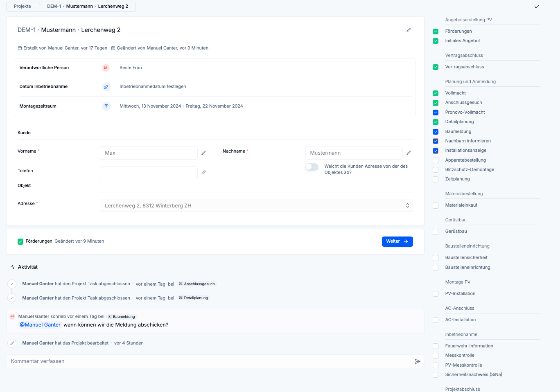This screenshot has width=560, height=392.
Task: Open Projekte in the breadcrumb
Action: pyautogui.click(x=23, y=7)
